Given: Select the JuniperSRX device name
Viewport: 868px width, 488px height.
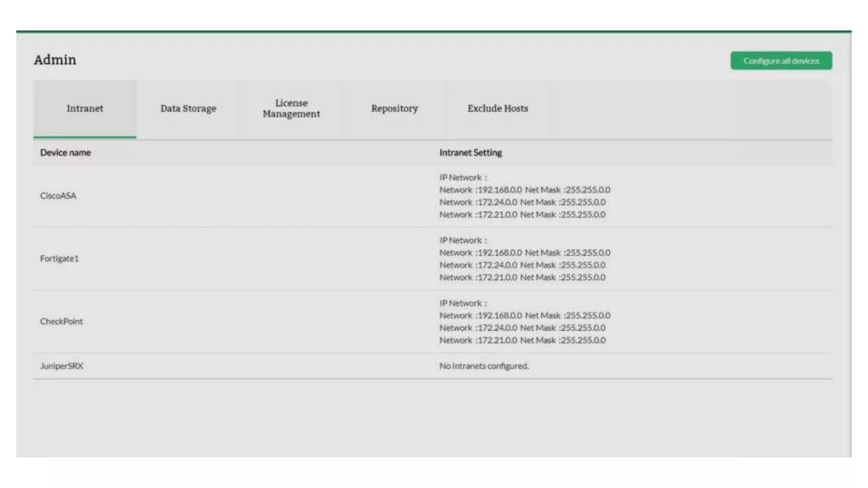Looking at the screenshot, I should (x=61, y=366).
